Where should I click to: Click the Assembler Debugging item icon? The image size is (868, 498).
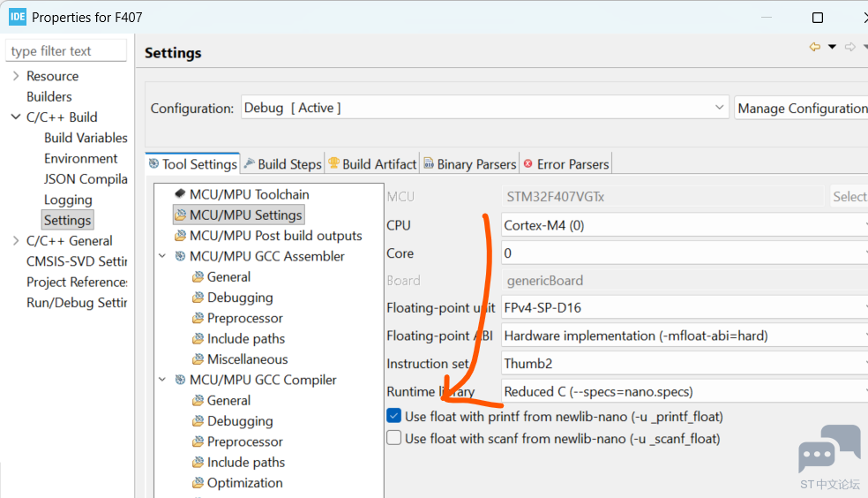click(x=198, y=298)
